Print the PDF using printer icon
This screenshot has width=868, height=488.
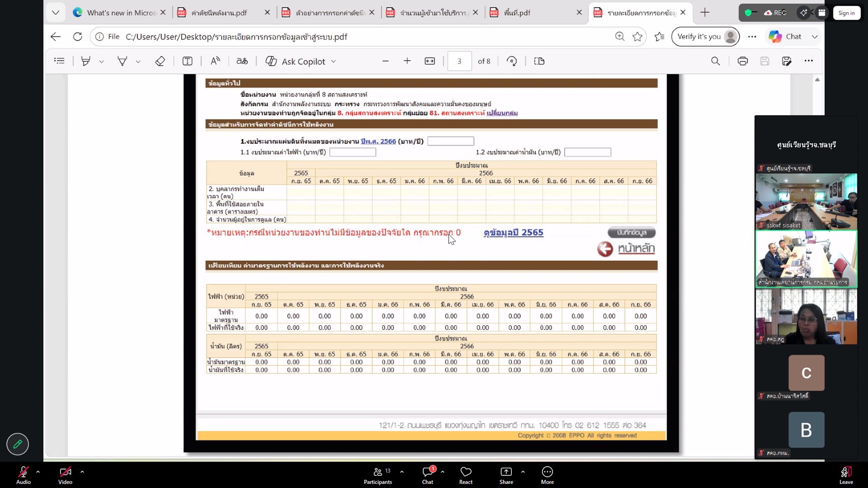(x=743, y=61)
